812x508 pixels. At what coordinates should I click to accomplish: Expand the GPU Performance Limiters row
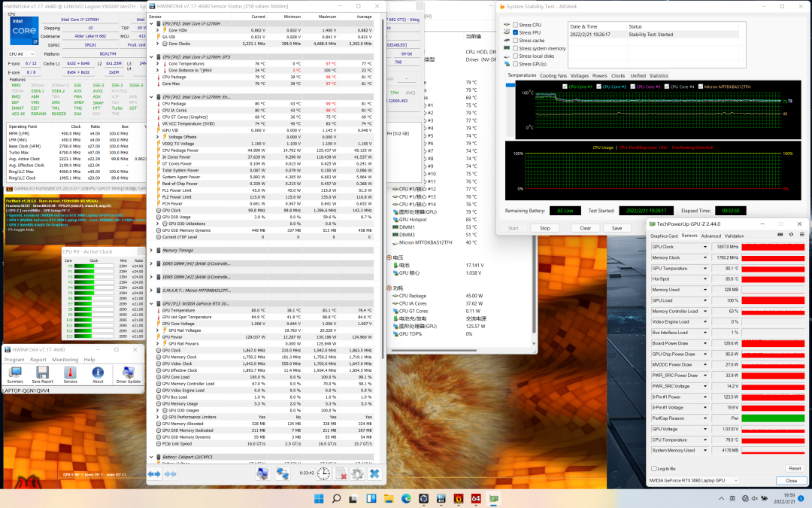pyautogui.click(x=157, y=416)
